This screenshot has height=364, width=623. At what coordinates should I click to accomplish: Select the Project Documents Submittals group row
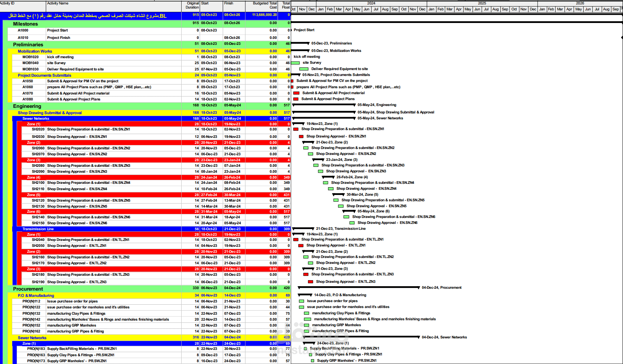coord(149,75)
